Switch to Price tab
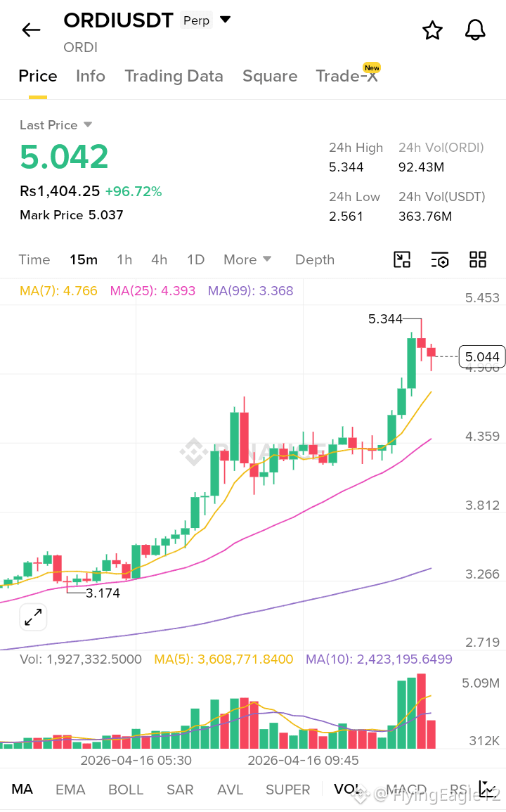This screenshot has width=506, height=812. 38,76
